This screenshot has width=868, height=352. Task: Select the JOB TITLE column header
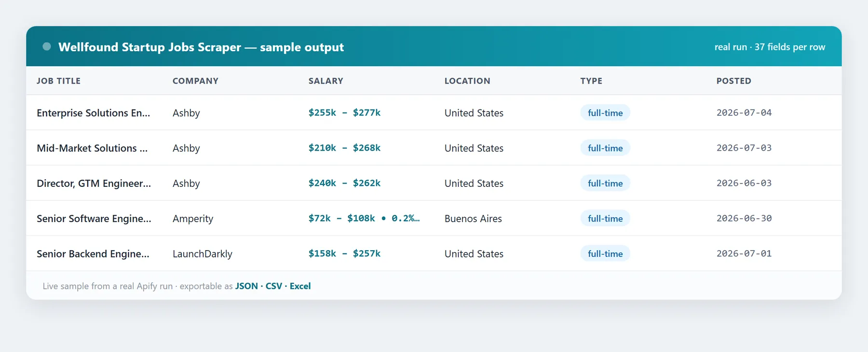[x=58, y=81]
